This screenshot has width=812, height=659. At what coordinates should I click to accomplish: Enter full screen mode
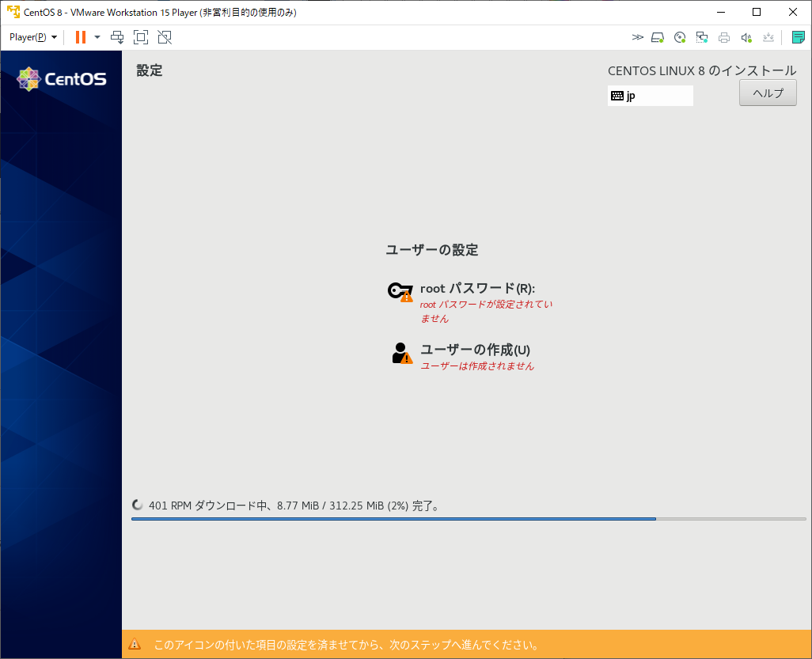click(x=141, y=37)
